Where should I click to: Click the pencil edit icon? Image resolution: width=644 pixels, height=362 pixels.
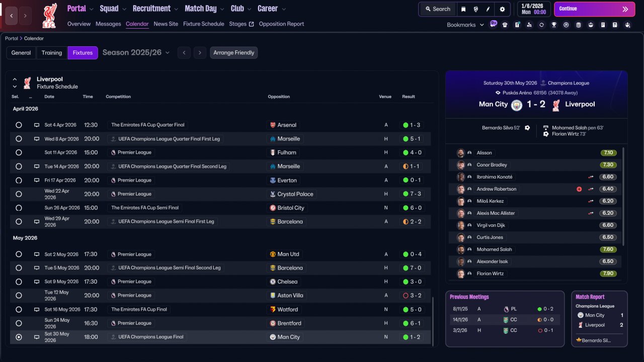tap(488, 9)
